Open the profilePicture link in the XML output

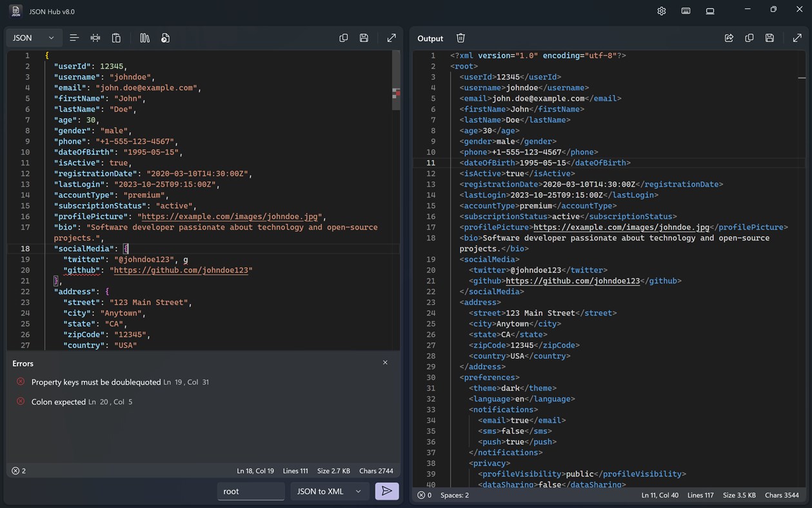621,227
